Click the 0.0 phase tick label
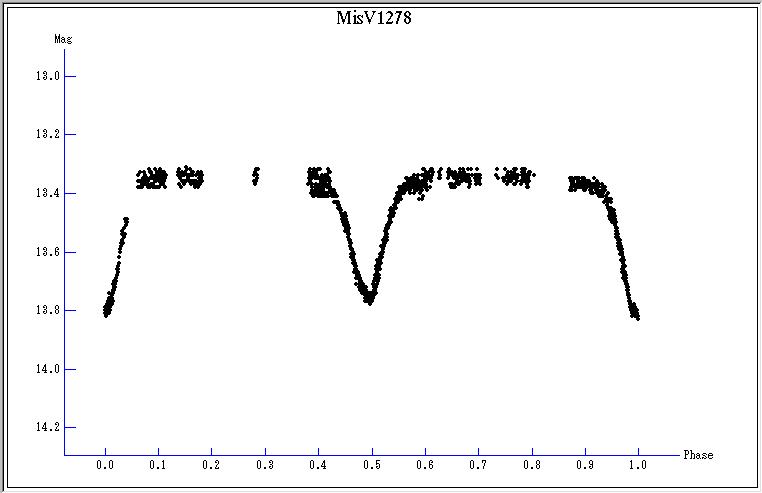Screen dimensions: 762x493 (105, 465)
